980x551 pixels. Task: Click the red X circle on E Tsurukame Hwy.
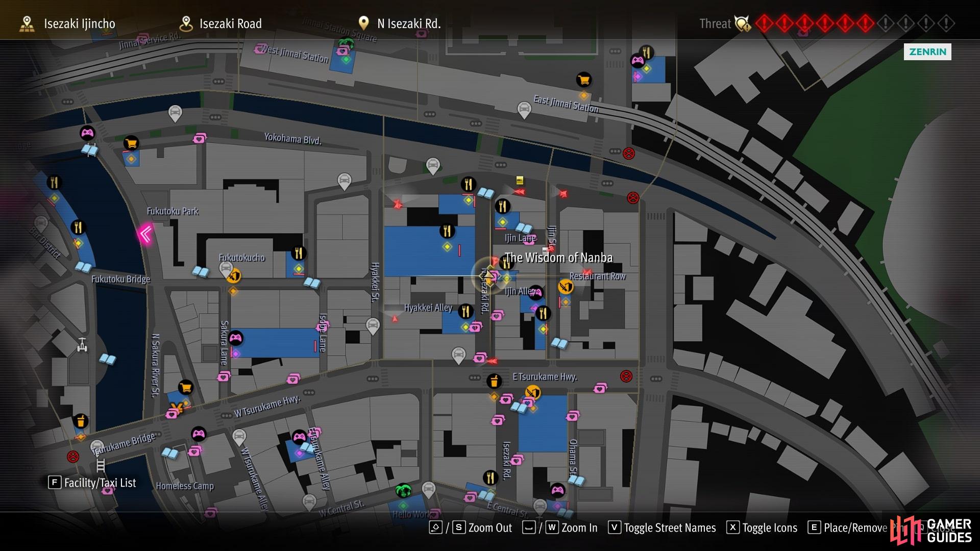626,377
